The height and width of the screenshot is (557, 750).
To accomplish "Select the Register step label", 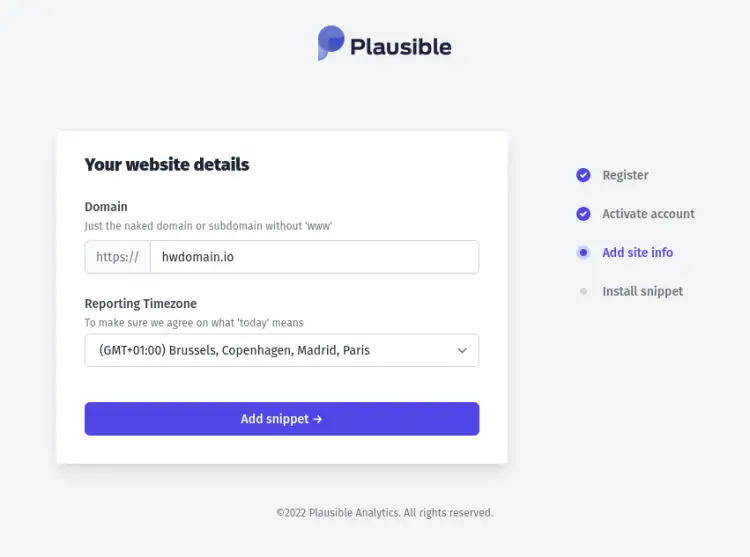I will (x=625, y=175).
